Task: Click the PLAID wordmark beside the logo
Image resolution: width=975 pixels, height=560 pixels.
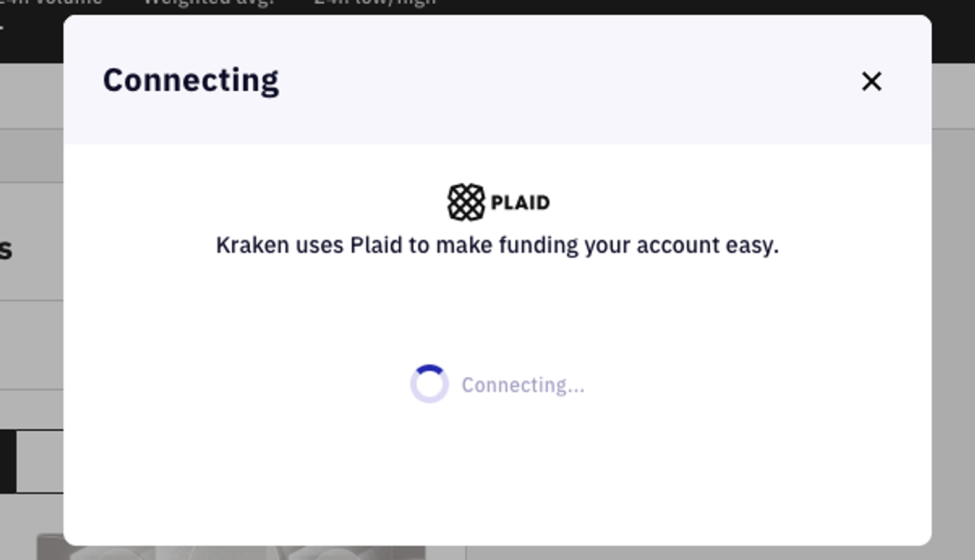Action: pyautogui.click(x=521, y=202)
